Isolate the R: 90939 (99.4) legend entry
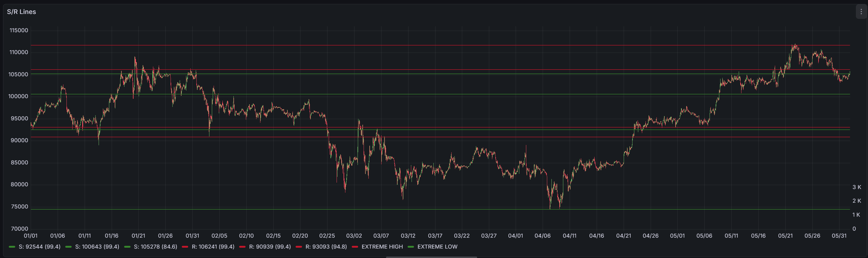 click(270, 246)
